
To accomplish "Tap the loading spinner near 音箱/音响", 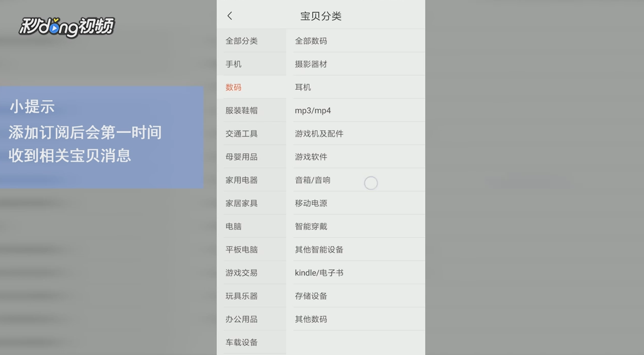I will 371,183.
